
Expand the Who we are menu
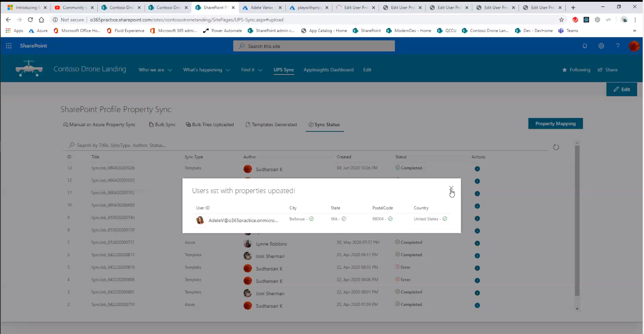tap(155, 70)
